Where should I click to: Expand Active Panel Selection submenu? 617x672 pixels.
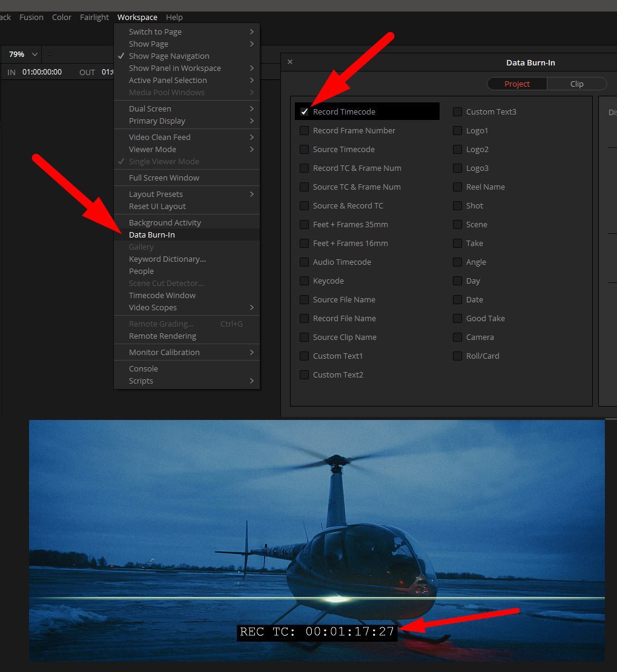click(186, 80)
